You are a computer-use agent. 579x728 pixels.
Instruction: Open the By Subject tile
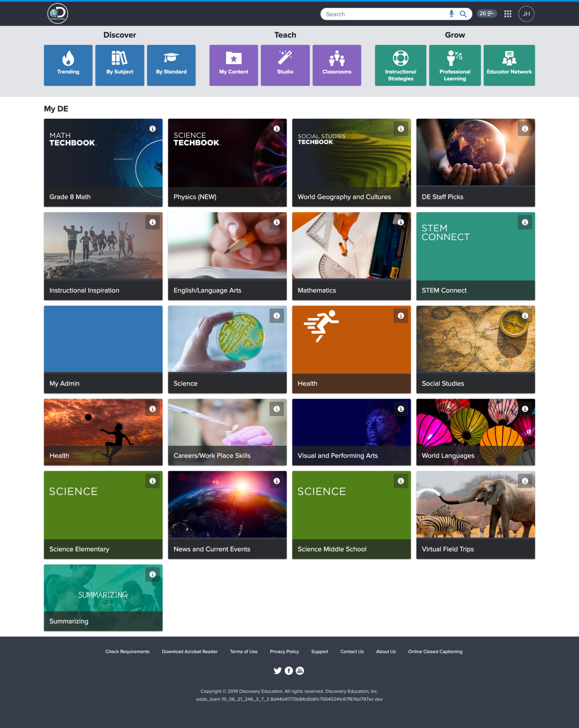tap(120, 66)
